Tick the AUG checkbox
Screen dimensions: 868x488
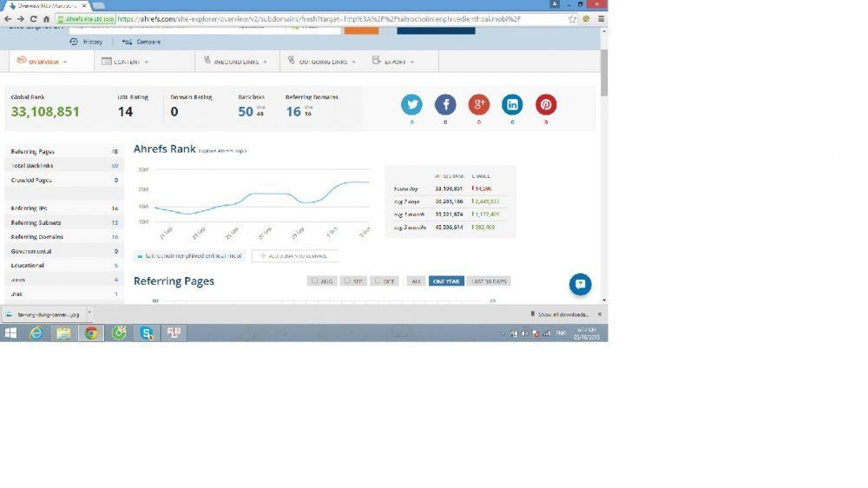click(314, 281)
